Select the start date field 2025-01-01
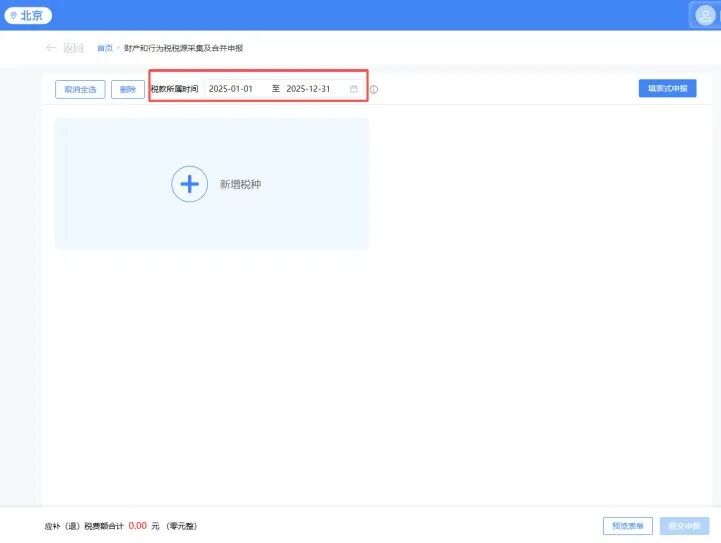This screenshot has width=721, height=543. tap(231, 89)
